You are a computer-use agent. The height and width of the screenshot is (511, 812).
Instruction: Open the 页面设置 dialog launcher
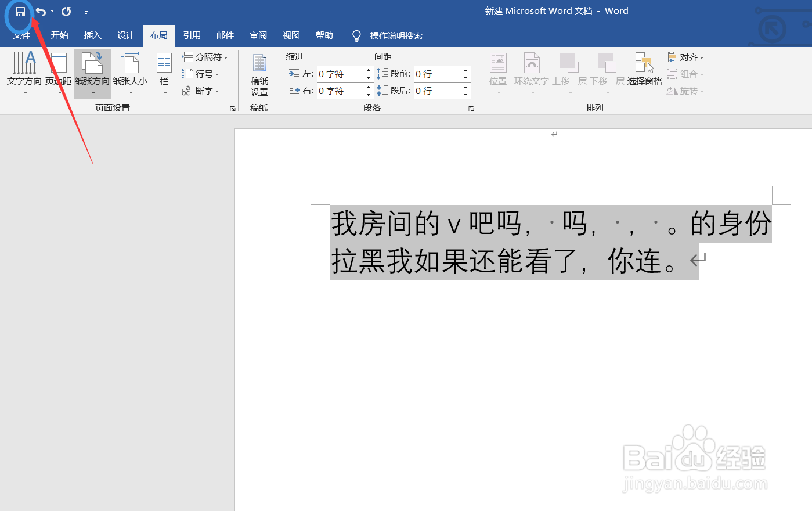pyautogui.click(x=233, y=109)
